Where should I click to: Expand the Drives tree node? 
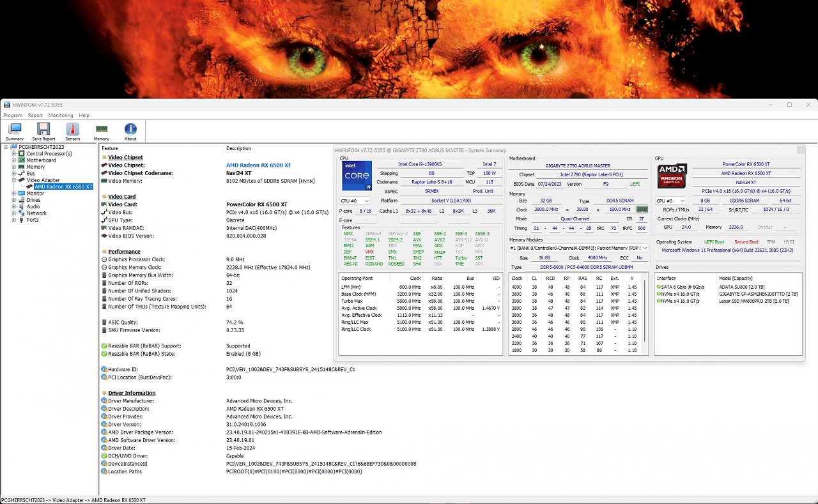(x=14, y=200)
